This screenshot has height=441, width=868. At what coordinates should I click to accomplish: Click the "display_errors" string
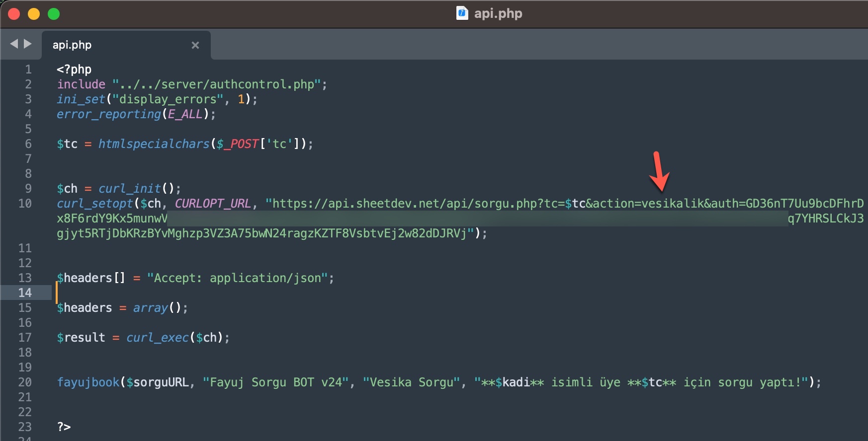(168, 99)
